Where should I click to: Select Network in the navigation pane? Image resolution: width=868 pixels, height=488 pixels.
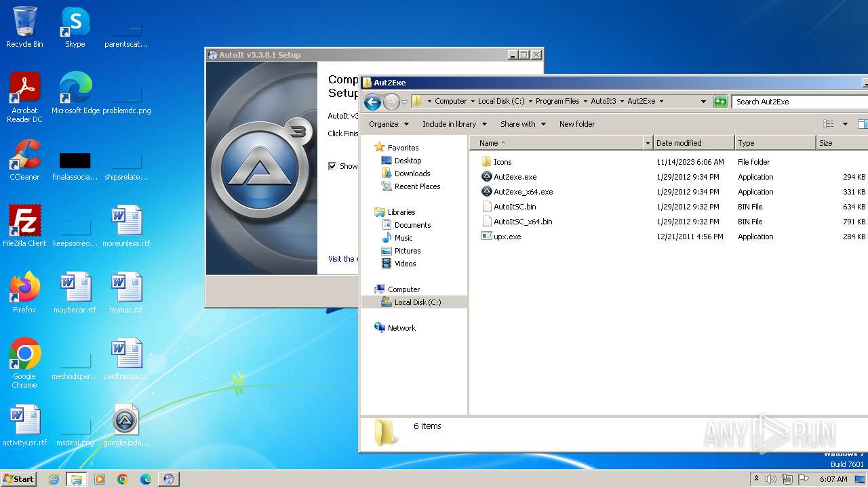pyautogui.click(x=401, y=328)
